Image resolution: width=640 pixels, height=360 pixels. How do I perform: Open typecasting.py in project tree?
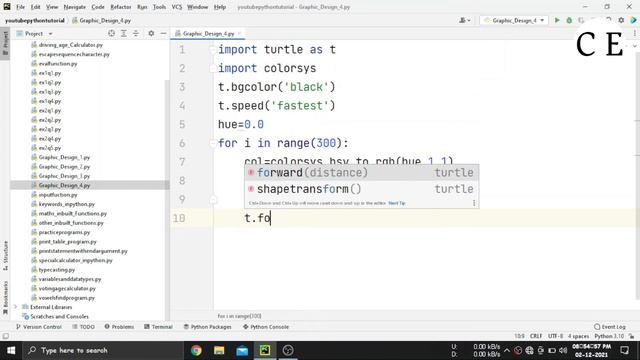tap(57, 270)
